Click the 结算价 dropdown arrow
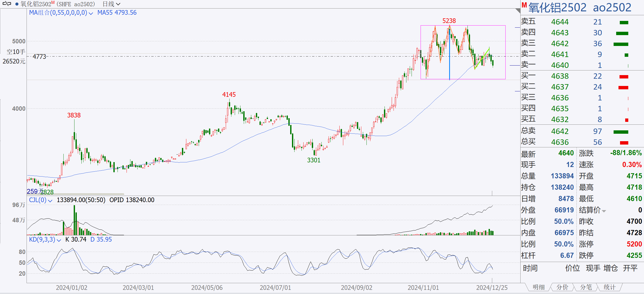The image size is (644, 294). [604, 211]
